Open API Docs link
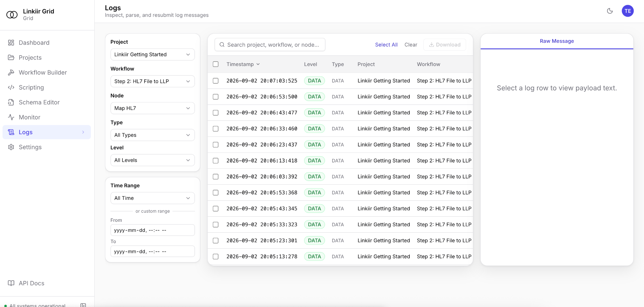Image resolution: width=644 pixels, height=307 pixels. pyautogui.click(x=47, y=283)
